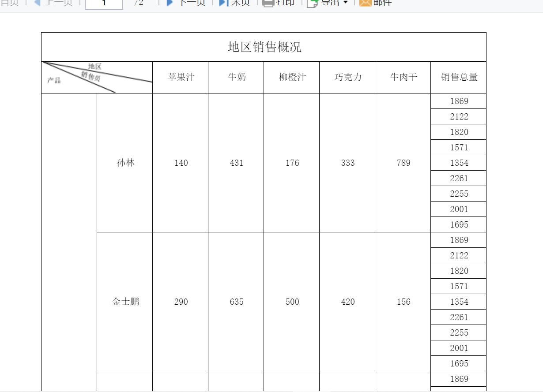The image size is (543, 392).
Task: Go to the first page (首页)
Action: (9, 2)
